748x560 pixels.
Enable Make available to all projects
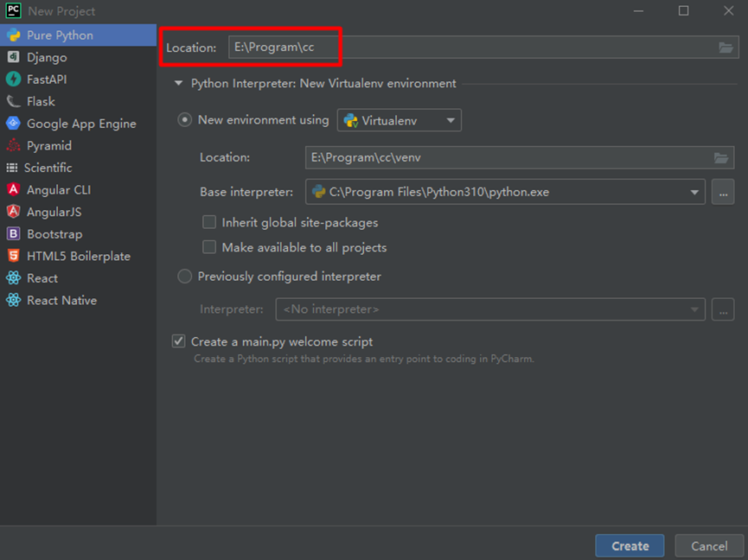pos(209,247)
